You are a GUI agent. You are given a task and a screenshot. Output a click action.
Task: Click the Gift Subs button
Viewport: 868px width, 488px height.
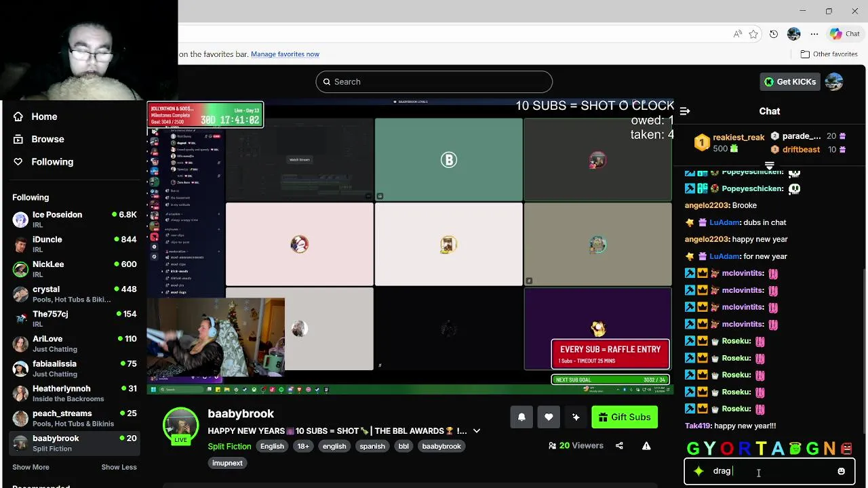click(x=625, y=417)
